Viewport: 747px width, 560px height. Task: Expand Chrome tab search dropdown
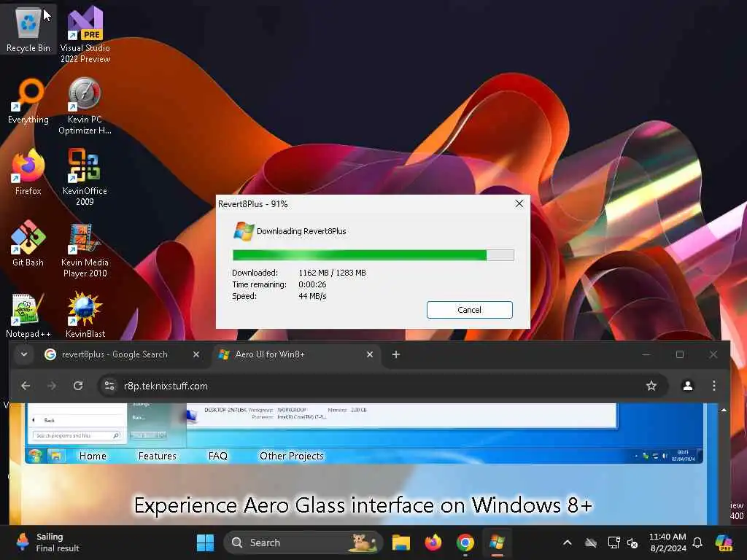pyautogui.click(x=24, y=354)
